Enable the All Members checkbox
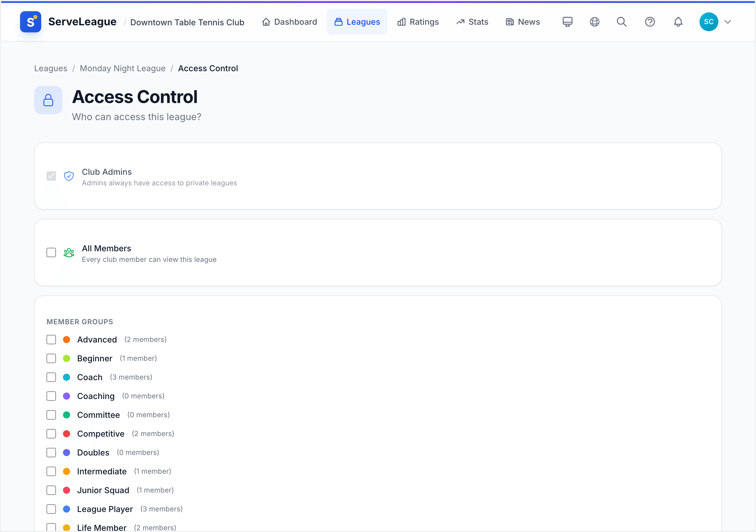756x532 pixels. coord(51,252)
